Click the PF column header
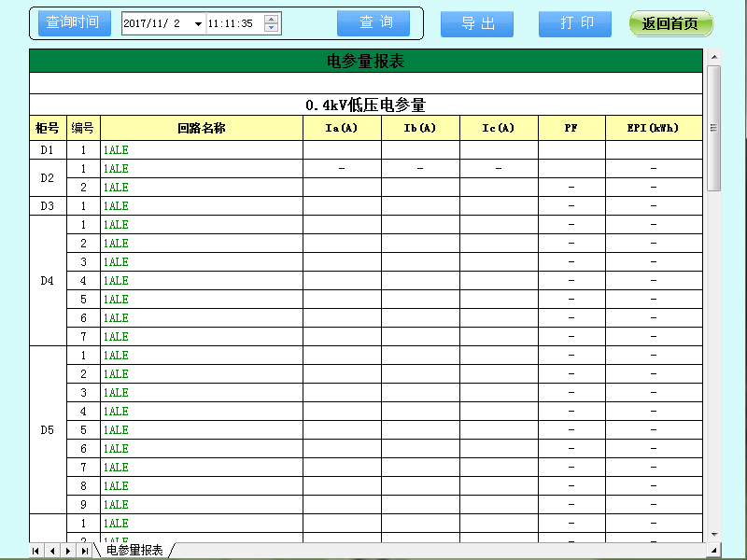 571,128
